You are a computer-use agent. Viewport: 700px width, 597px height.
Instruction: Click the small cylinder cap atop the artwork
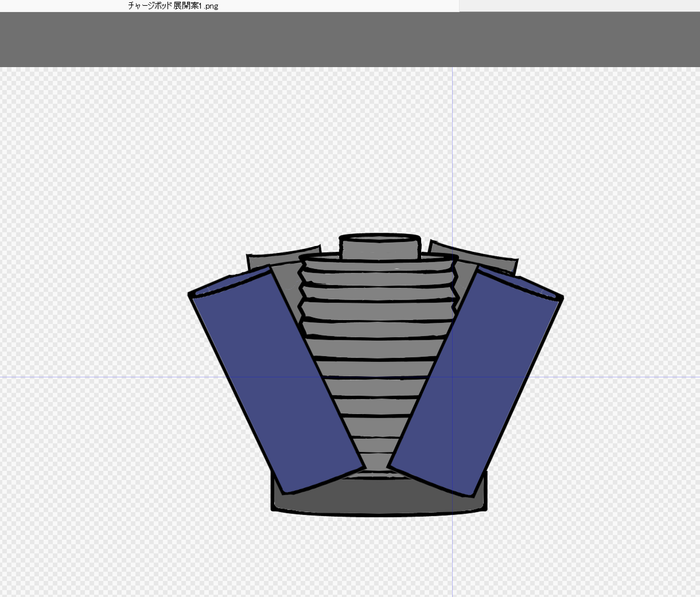coord(380,247)
